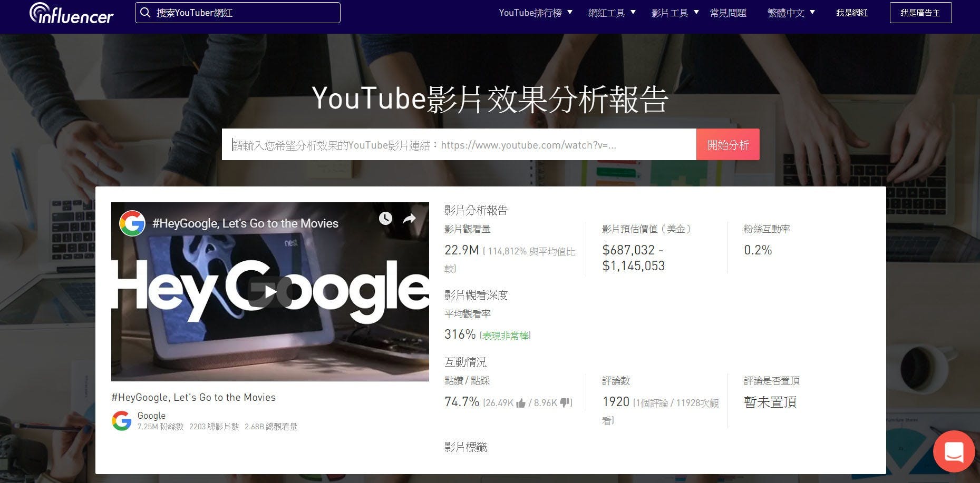Click the 2203 總影片數 stat

coord(214,427)
